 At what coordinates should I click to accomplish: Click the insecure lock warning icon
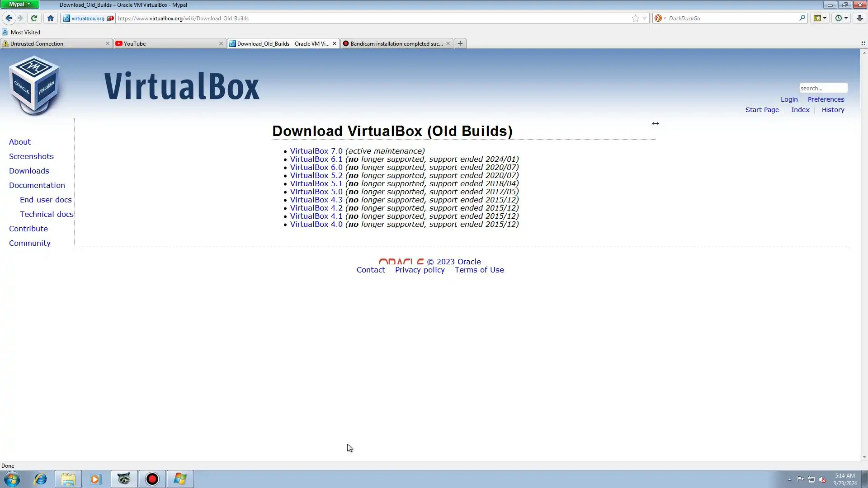click(110, 19)
